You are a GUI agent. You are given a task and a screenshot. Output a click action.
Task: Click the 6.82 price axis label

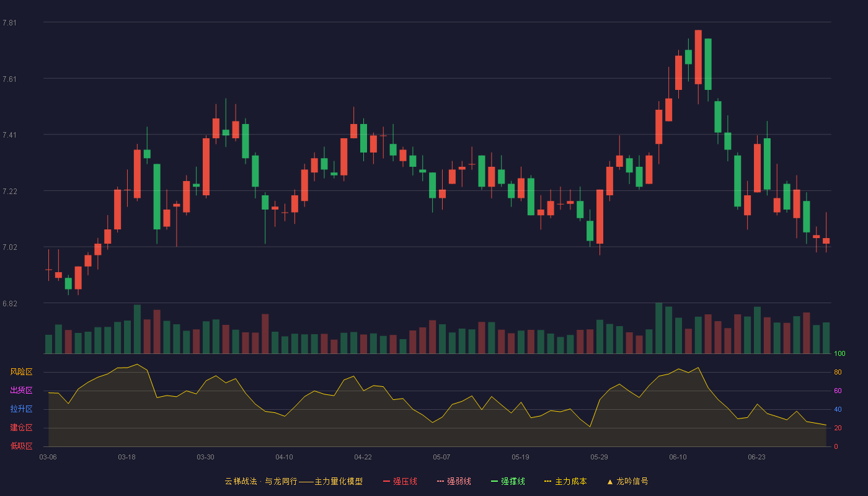9,303
